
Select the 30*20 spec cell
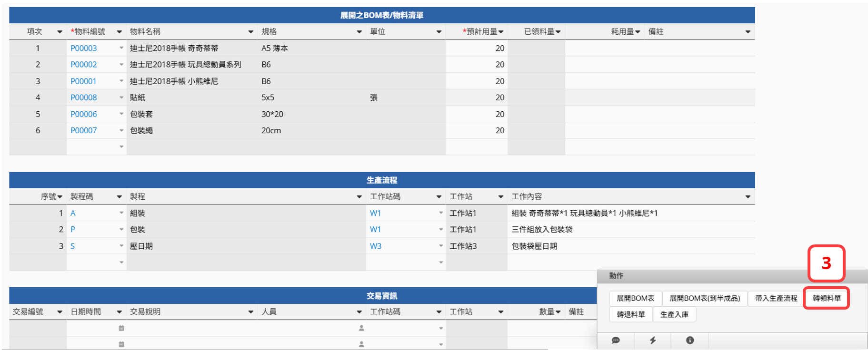pyautogui.click(x=312, y=114)
